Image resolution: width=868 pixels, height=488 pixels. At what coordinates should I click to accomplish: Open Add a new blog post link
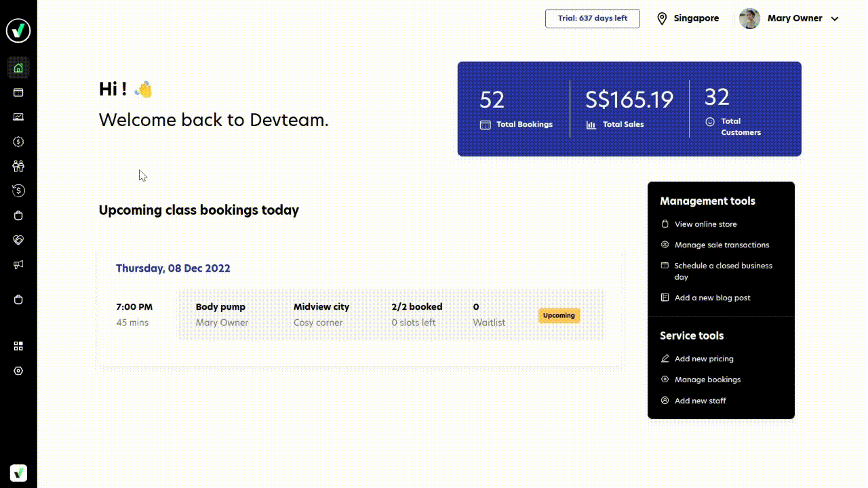[x=712, y=298]
